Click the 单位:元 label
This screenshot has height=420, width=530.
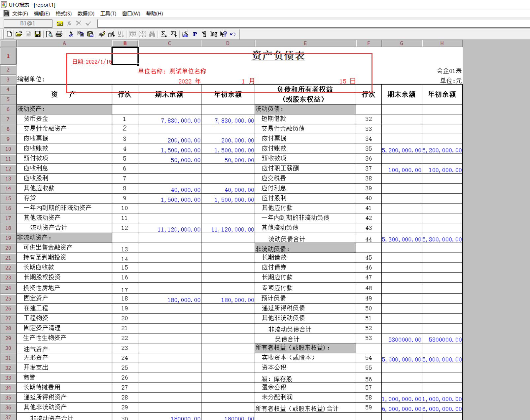451,81
